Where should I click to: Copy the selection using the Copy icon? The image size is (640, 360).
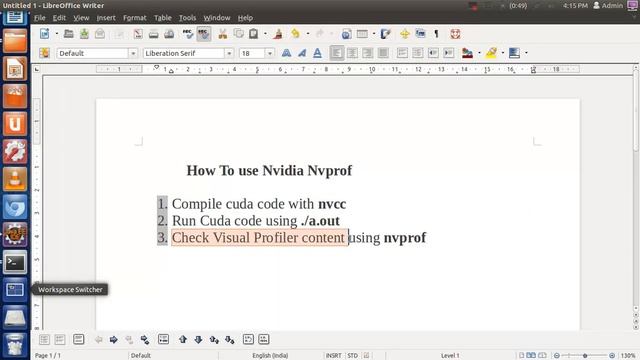point(238,34)
